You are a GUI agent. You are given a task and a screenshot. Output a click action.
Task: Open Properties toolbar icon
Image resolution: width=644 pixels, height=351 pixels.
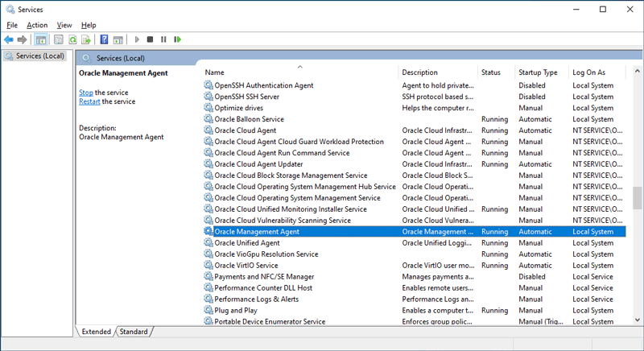coord(58,39)
